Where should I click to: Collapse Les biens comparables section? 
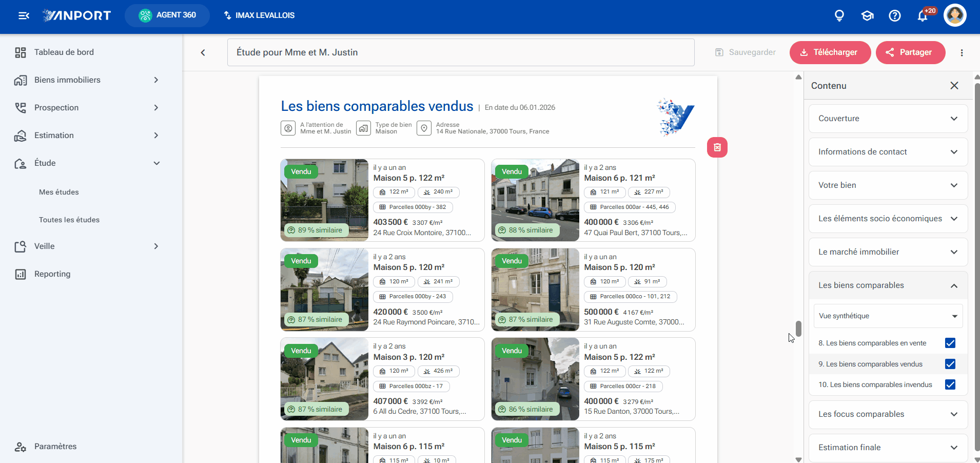coord(888,285)
